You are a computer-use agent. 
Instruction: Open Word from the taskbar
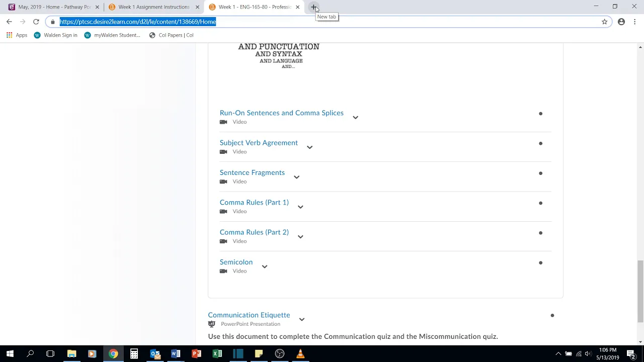176,354
